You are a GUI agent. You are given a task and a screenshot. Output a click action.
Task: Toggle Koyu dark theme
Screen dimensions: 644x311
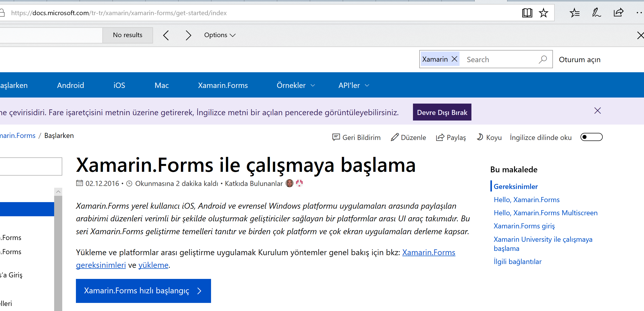tap(489, 137)
